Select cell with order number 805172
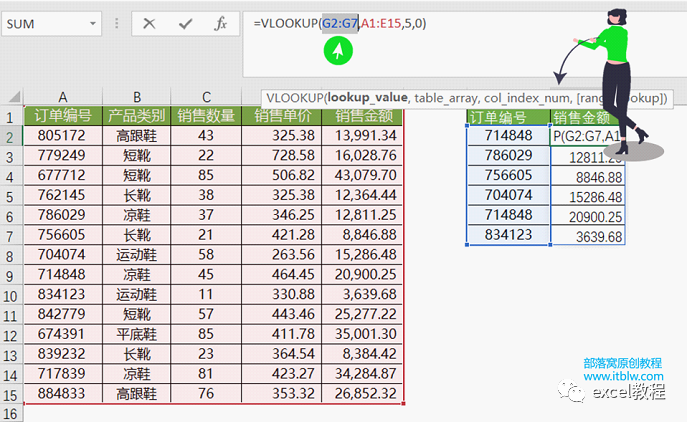Screen dimensions: 687x422 [63, 135]
